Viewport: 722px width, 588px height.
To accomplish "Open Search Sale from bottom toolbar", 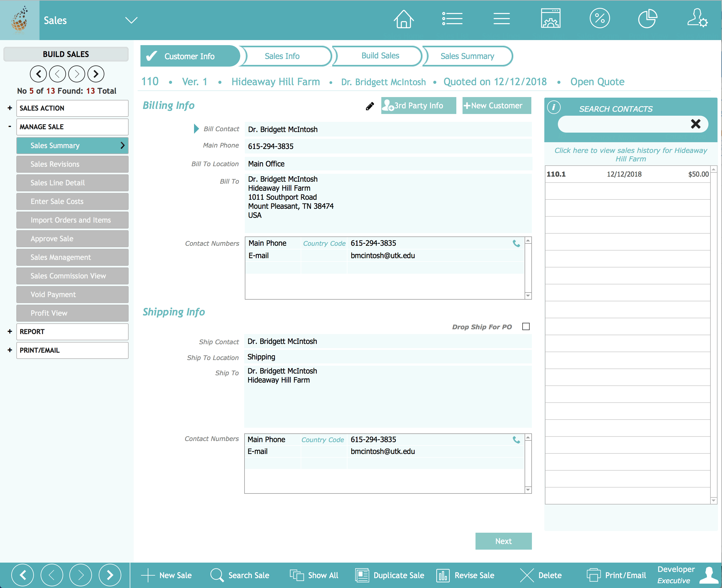I will click(240, 575).
